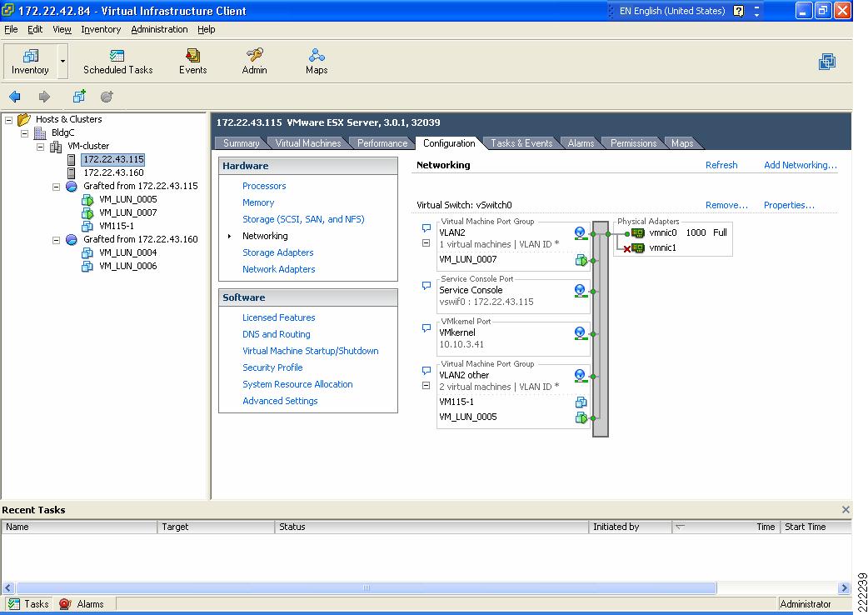
Task: Select host 172.22.43.160 in the tree
Action: click(113, 172)
